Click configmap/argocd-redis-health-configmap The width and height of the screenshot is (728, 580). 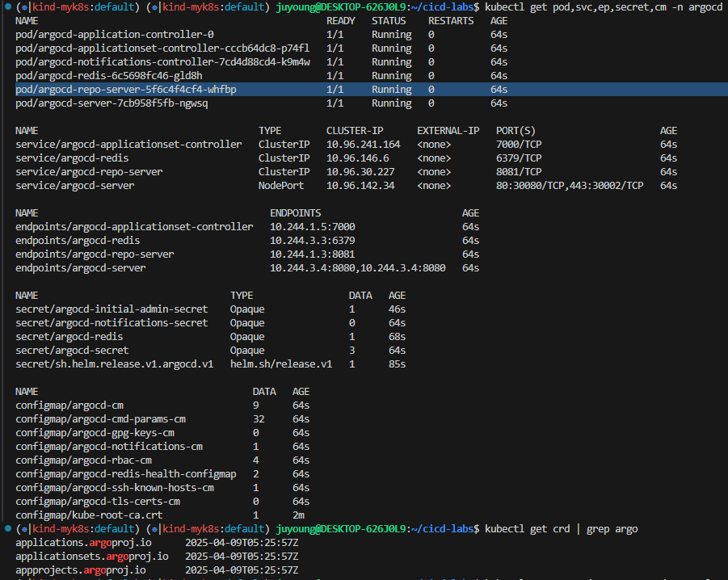pyautogui.click(x=126, y=474)
